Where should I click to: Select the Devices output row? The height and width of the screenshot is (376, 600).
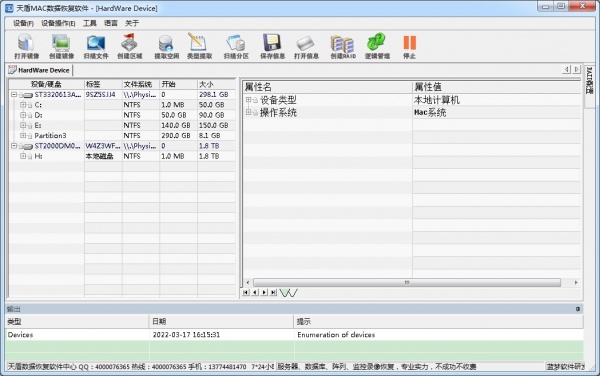point(294,335)
